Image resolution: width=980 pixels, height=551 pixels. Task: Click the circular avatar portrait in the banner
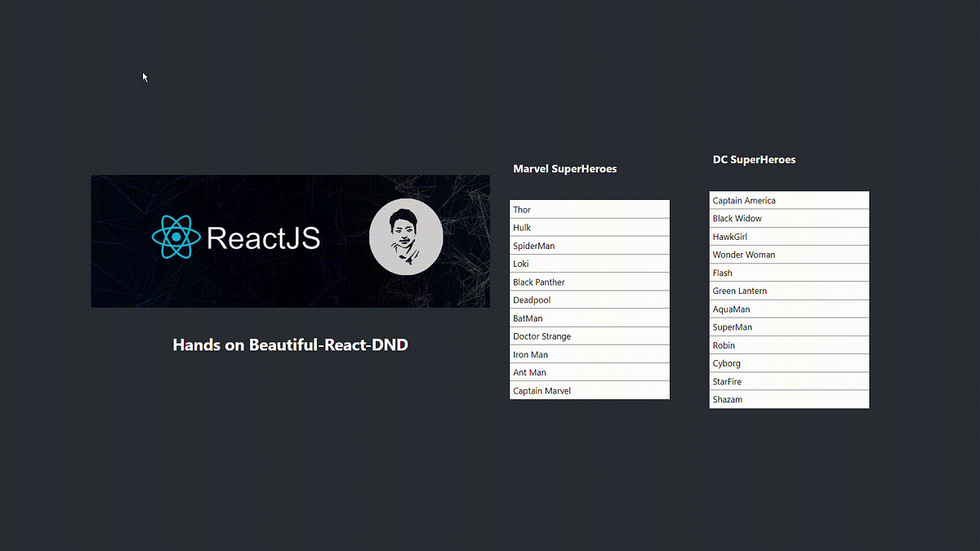[406, 236]
